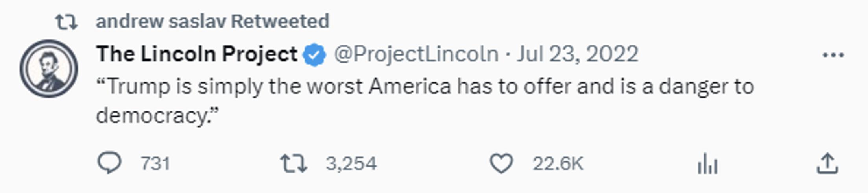Open The Lincoln Project display name
The width and height of the screenshot is (868, 193).
tap(197, 54)
